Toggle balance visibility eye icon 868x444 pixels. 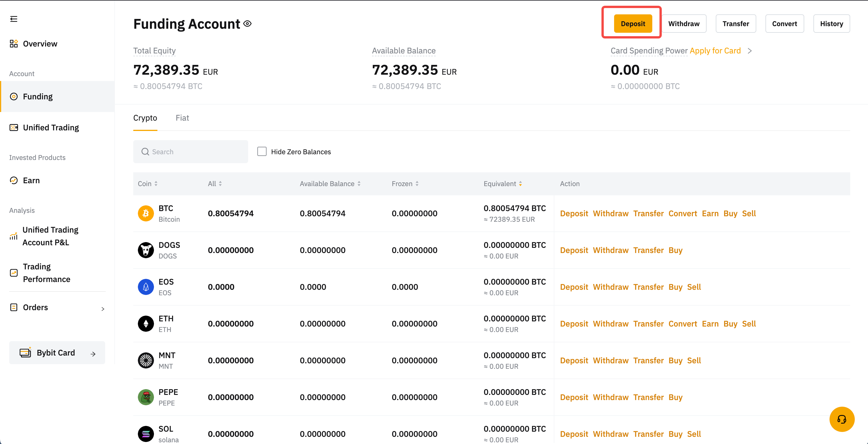[x=247, y=24]
